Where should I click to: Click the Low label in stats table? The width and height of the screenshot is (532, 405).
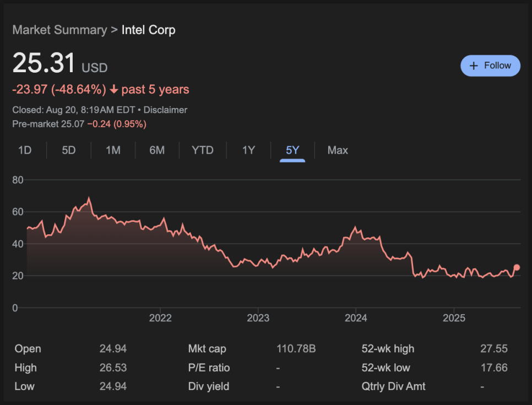coord(24,386)
